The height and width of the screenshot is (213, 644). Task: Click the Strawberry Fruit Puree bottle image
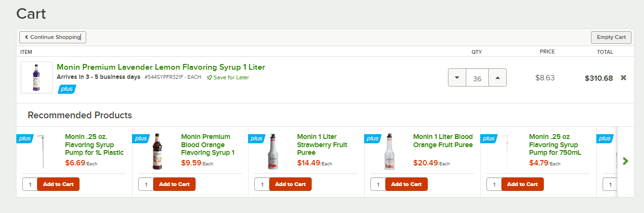[273, 151]
